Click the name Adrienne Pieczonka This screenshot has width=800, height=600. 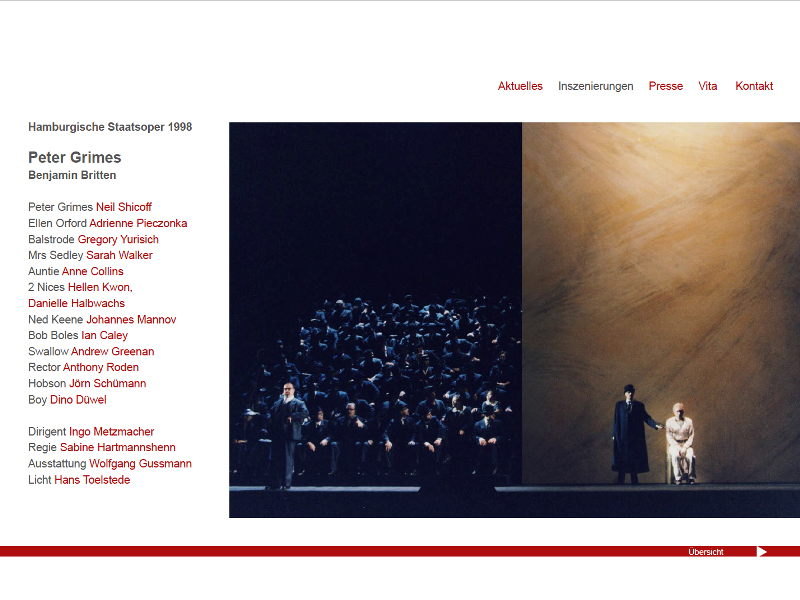click(x=138, y=223)
